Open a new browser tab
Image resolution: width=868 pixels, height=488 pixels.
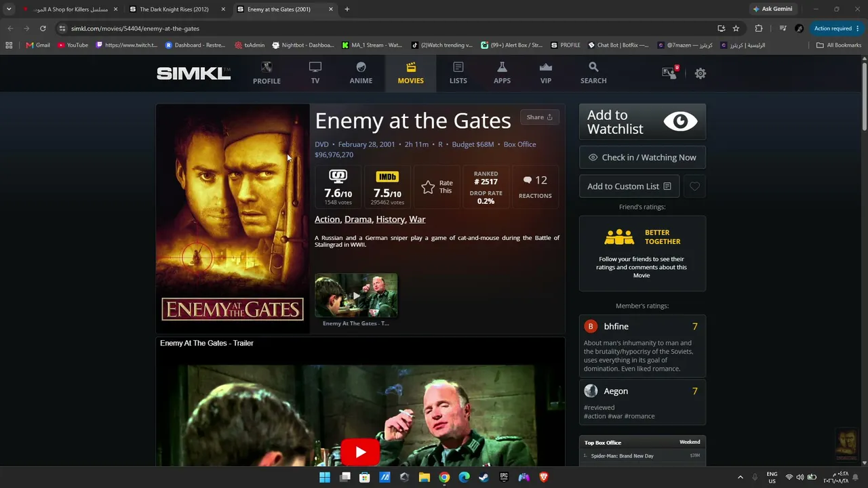pyautogui.click(x=347, y=9)
